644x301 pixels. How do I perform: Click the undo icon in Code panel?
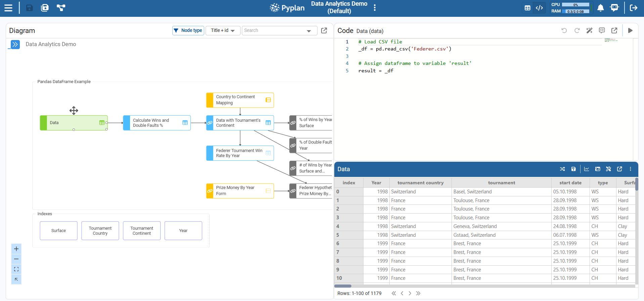coord(564,31)
